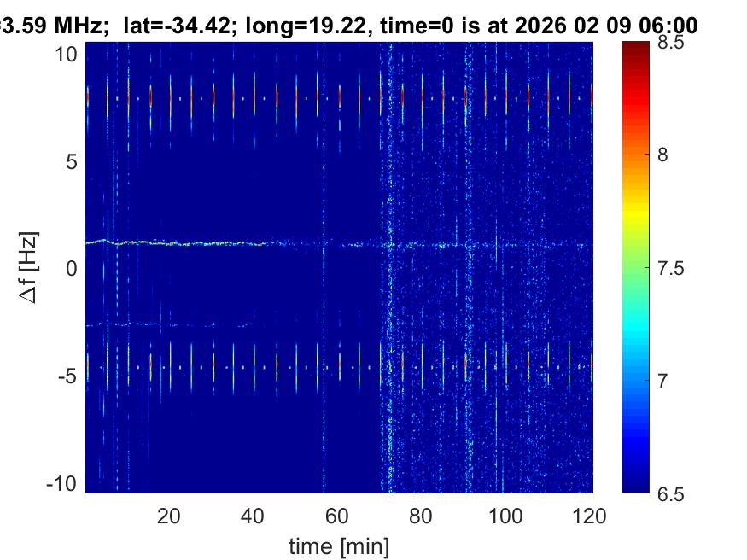The height and width of the screenshot is (560, 747).
Task: Click the y-axis tick label 10
Action: [67, 54]
